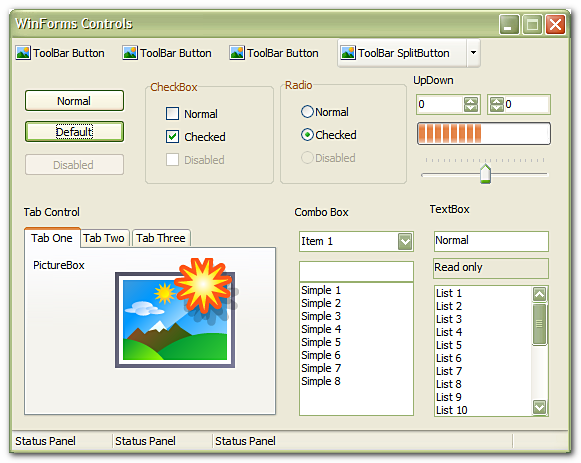Screen dimensions: 581x463
Task: Switch to Tab Two
Action: [104, 238]
